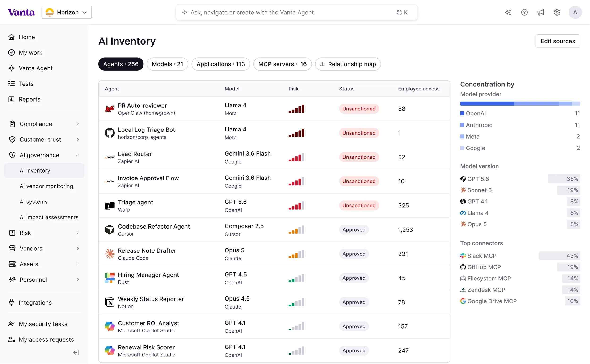
Task: Click the Edit sources button
Action: [x=558, y=41]
